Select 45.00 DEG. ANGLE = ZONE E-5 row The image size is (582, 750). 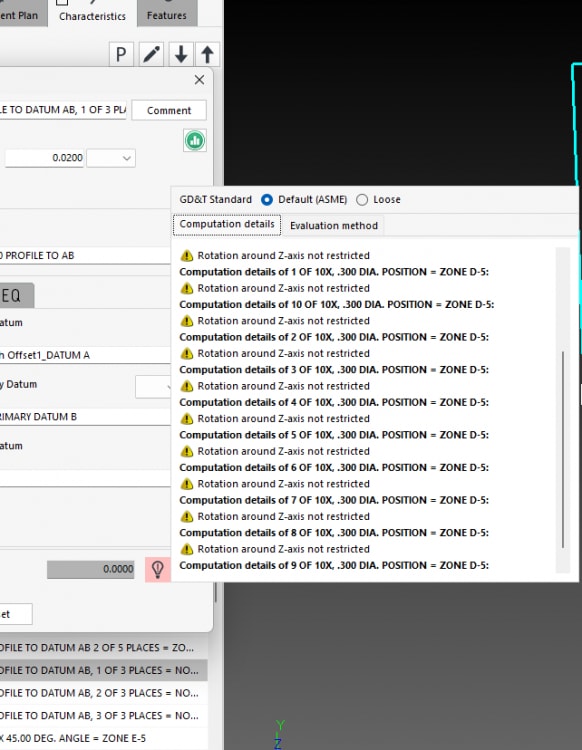click(x=103, y=738)
